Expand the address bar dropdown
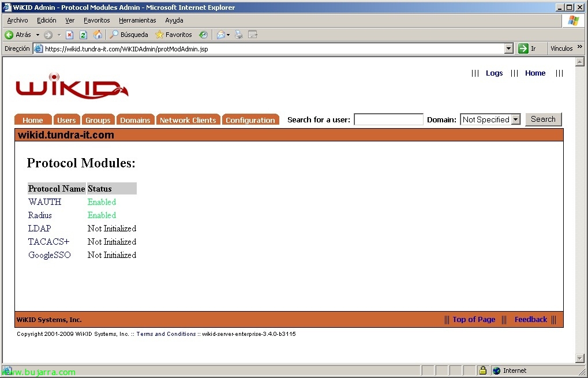The width and height of the screenshot is (588, 378). [509, 48]
